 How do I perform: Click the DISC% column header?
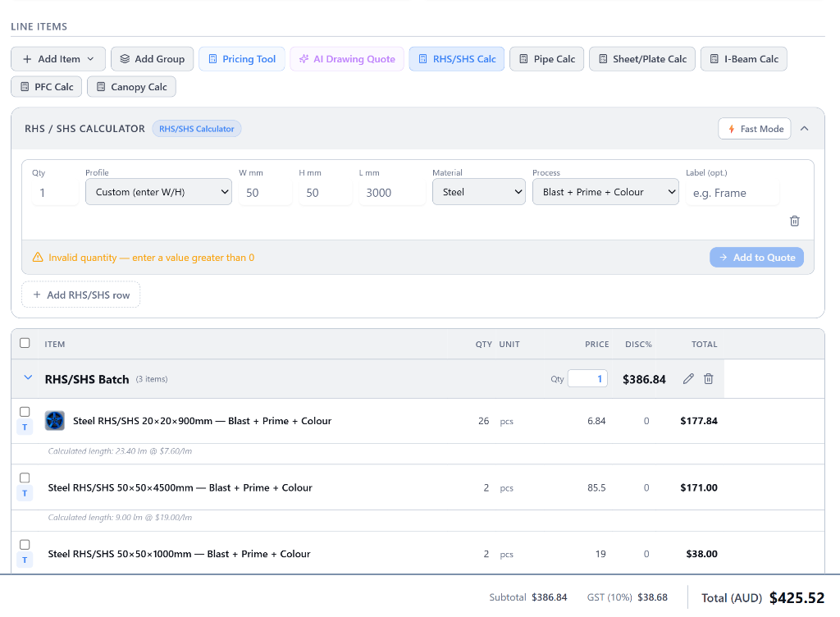(x=638, y=345)
